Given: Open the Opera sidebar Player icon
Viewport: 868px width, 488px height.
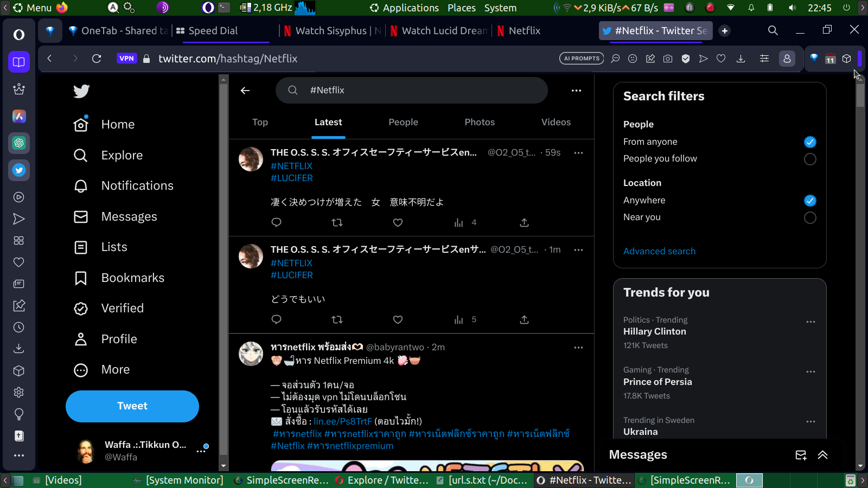Looking at the screenshot, I should click(19, 197).
